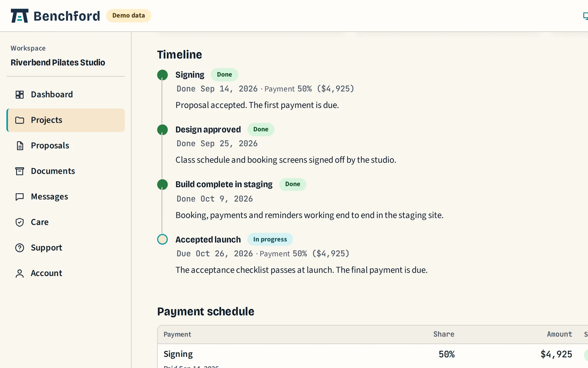Screen dimensions: 588x368
Task: Click the Benchford logo icon
Action: click(x=20, y=16)
